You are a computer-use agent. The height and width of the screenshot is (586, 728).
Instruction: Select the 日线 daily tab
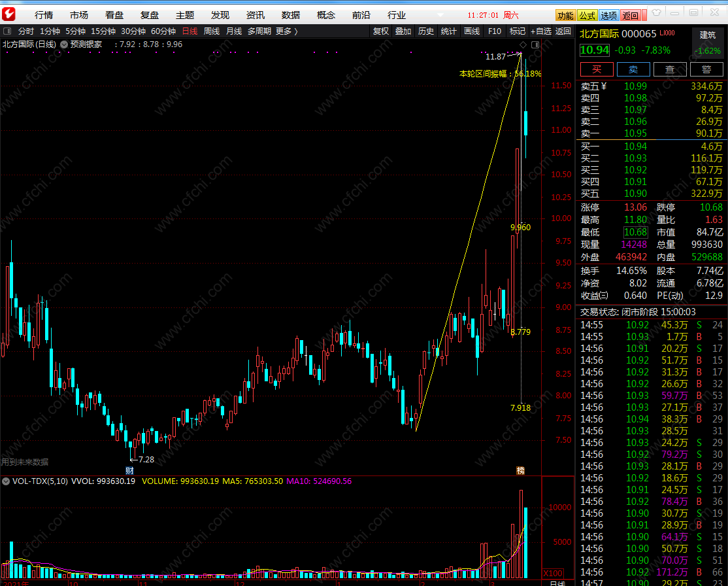point(190,31)
